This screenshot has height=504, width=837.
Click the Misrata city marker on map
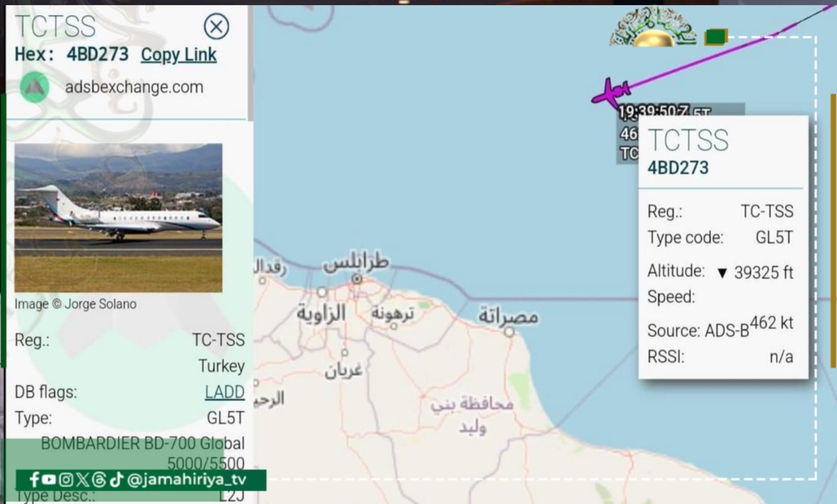(x=509, y=331)
